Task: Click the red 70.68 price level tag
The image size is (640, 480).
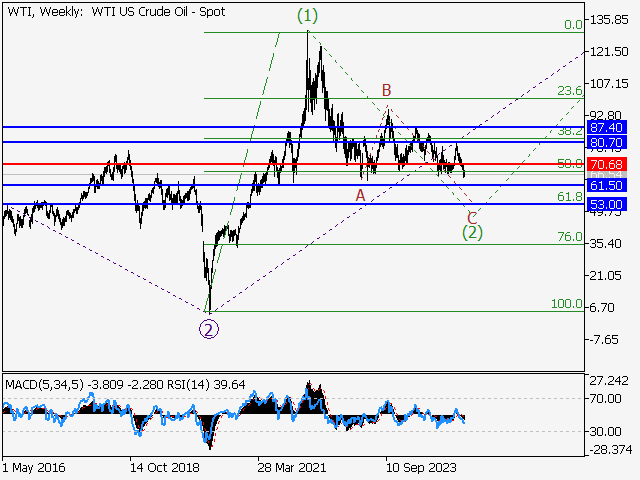Action: coord(607,164)
